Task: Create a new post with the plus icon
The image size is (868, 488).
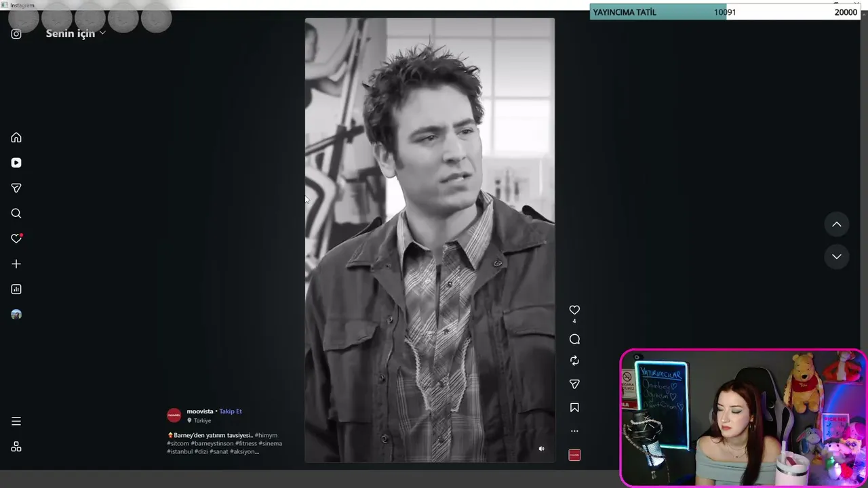Action: tap(16, 264)
